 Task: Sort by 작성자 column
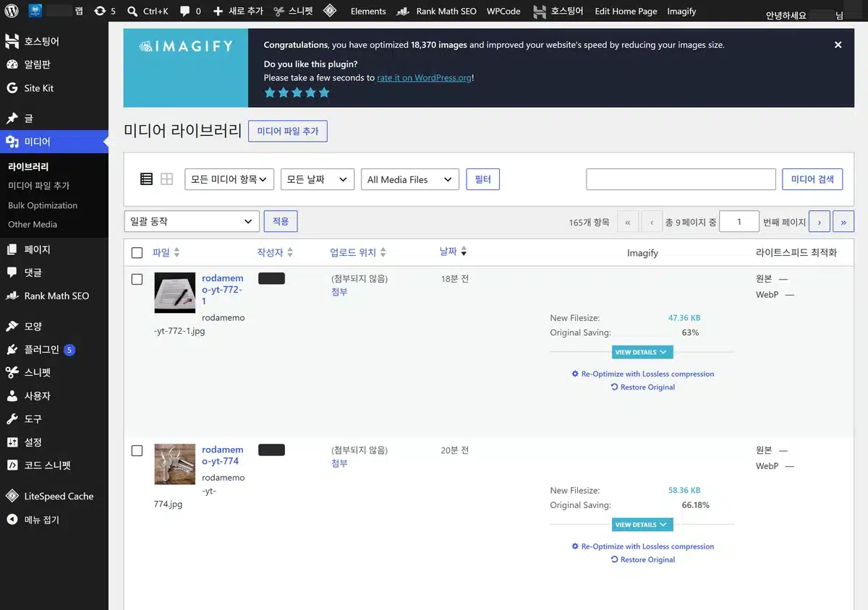point(275,252)
